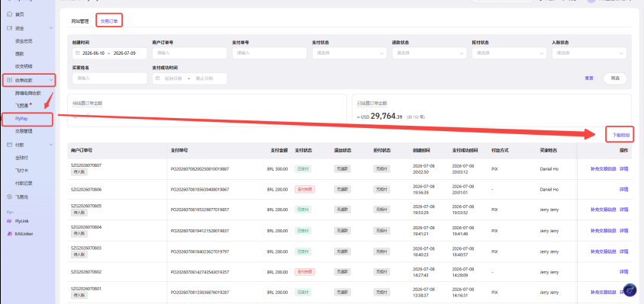Click calendar icon in 支付成功时间 field
The image size is (644, 304).
click(x=158, y=78)
